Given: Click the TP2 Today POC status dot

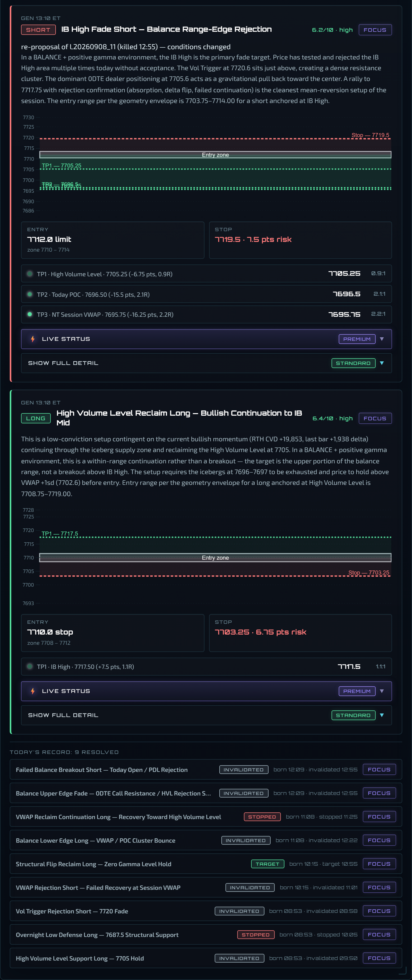Looking at the screenshot, I should (30, 294).
